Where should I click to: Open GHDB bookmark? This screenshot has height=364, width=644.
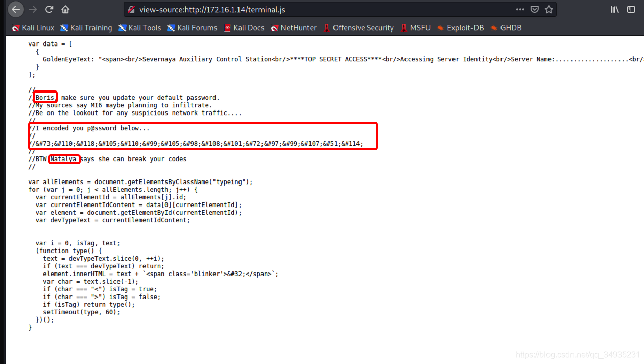(506, 28)
